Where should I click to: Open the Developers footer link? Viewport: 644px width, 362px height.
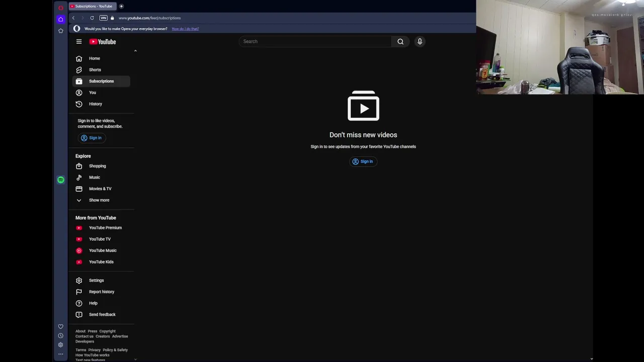click(85, 341)
